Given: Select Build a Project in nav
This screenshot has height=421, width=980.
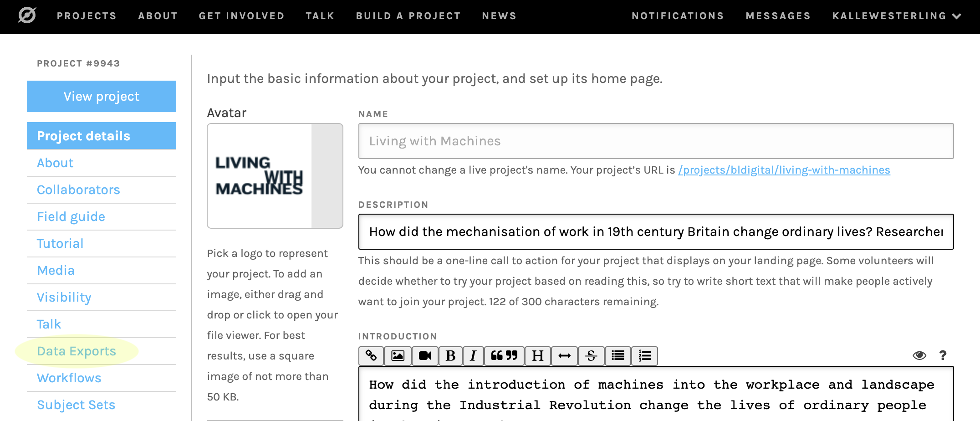Looking at the screenshot, I should 408,16.
